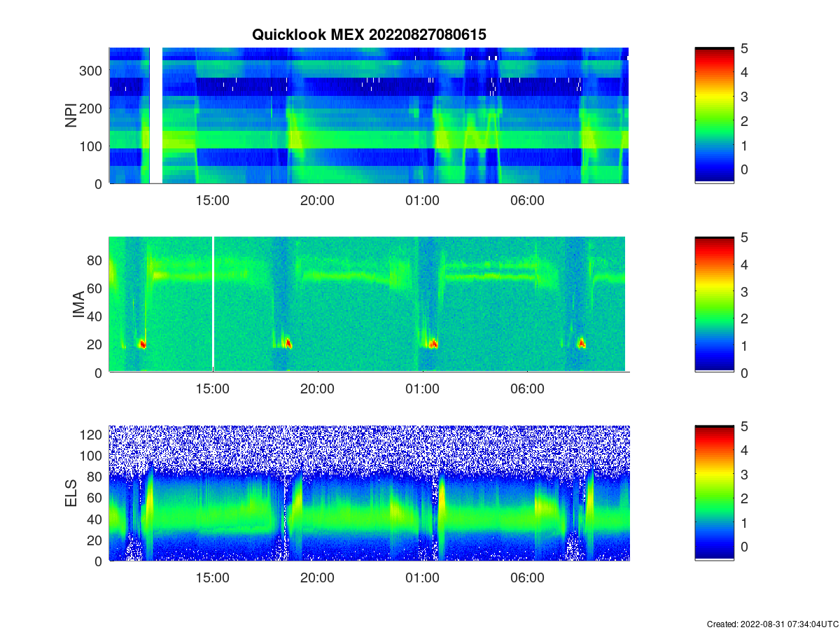Click the 300 tick on NPI y-axis
Screen dimensions: 840x630
92,71
